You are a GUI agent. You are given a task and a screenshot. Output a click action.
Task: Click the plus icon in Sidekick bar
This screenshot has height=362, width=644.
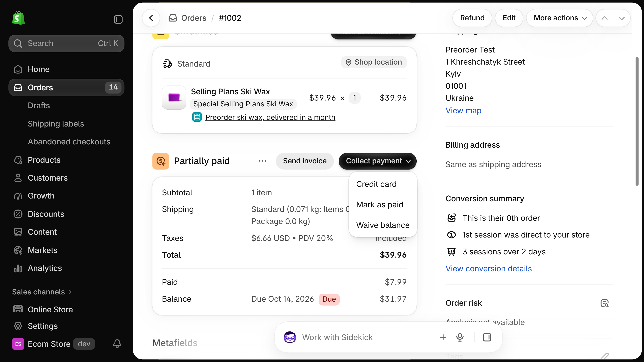[443, 337]
